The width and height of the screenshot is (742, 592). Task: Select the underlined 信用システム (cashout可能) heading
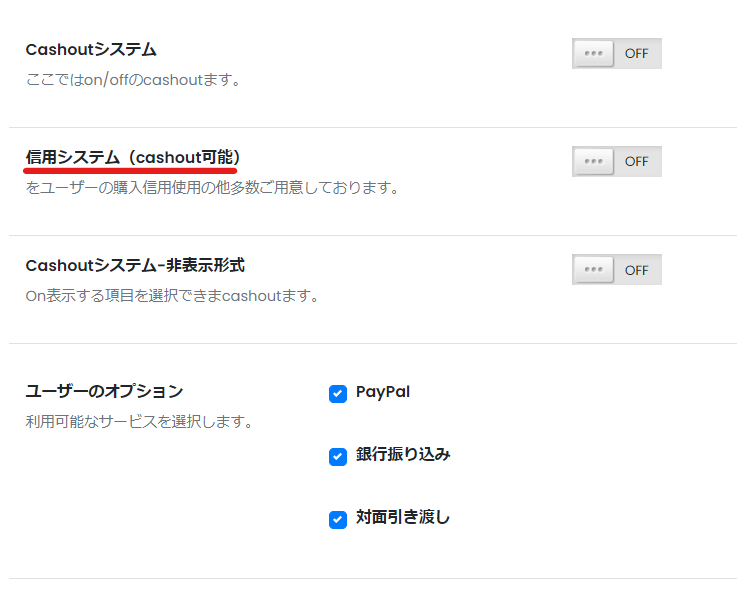[133, 158]
